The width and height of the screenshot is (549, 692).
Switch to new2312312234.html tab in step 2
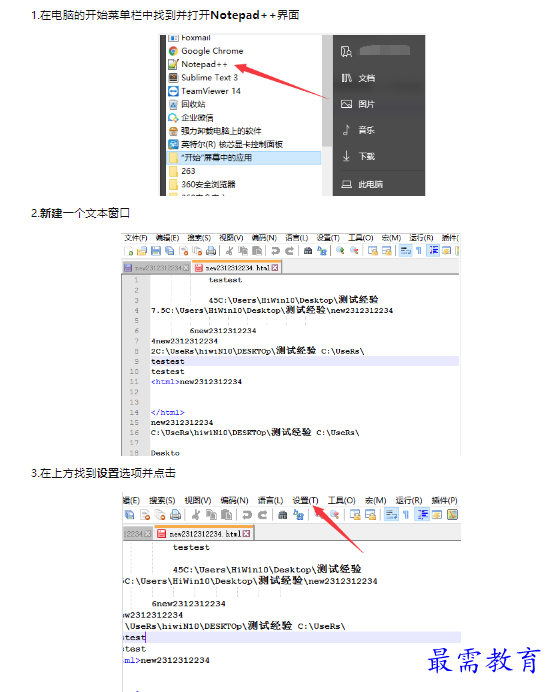(237, 268)
